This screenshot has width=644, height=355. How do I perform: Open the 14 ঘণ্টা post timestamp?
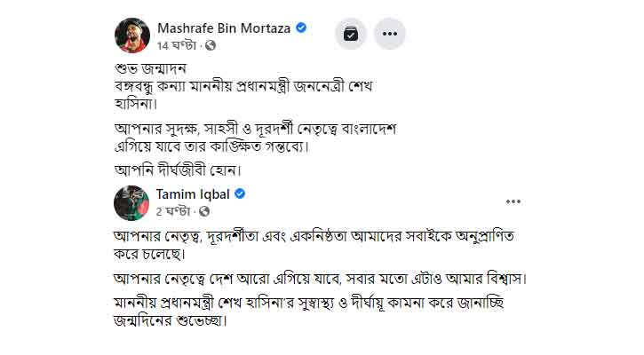[177, 45]
